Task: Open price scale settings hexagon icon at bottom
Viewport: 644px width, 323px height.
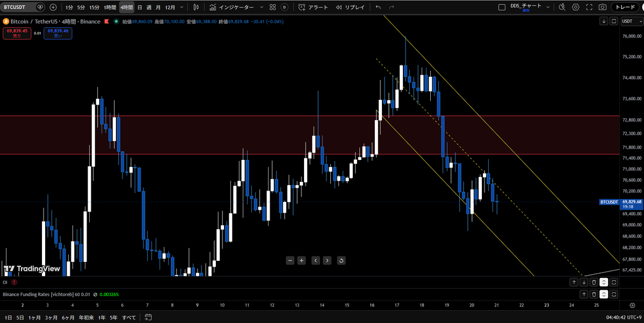Action: (x=632, y=305)
